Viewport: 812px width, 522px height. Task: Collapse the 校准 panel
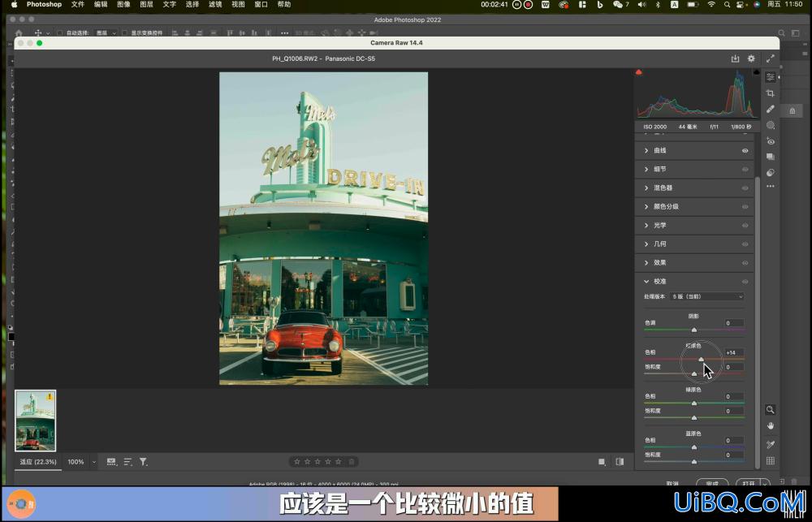pyautogui.click(x=646, y=282)
